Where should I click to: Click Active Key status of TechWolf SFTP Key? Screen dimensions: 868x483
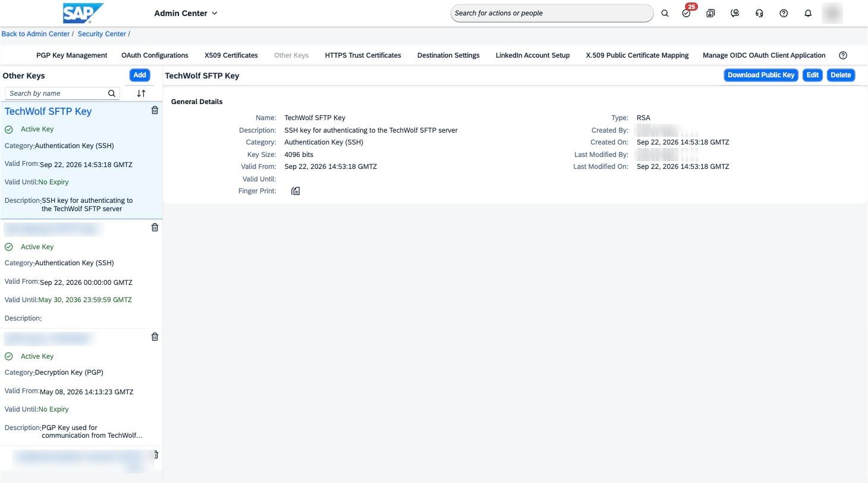pyautogui.click(x=37, y=129)
